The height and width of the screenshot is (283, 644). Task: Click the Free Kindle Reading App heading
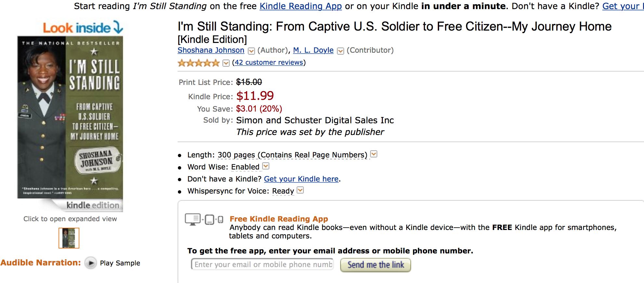click(279, 219)
